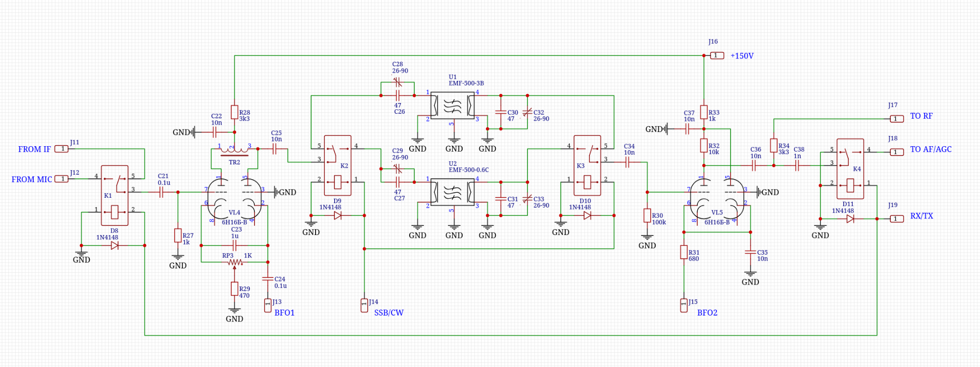Click the VL5 tube symbol
The image size is (980, 367).
pyautogui.click(x=717, y=199)
